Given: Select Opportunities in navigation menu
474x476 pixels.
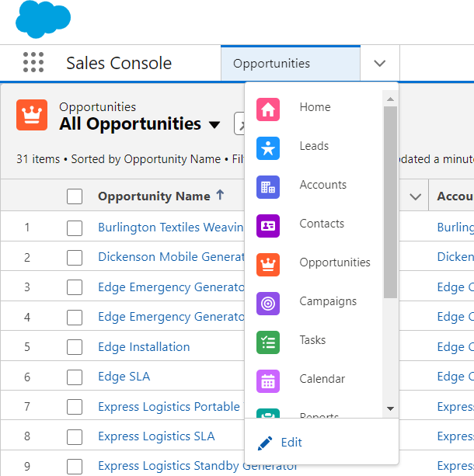Looking at the screenshot, I should click(335, 262).
